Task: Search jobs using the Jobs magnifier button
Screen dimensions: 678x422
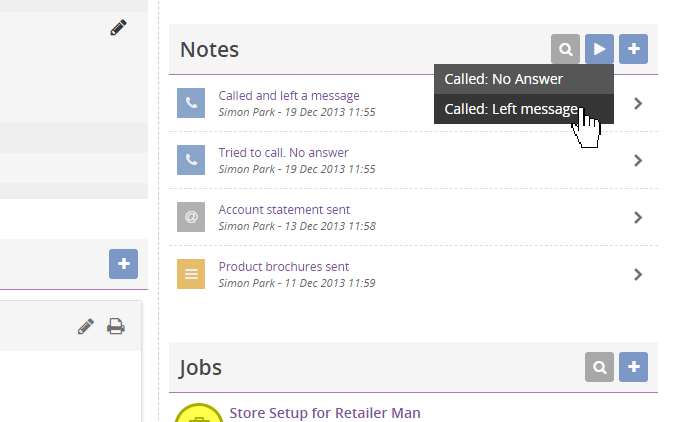Action: point(599,367)
